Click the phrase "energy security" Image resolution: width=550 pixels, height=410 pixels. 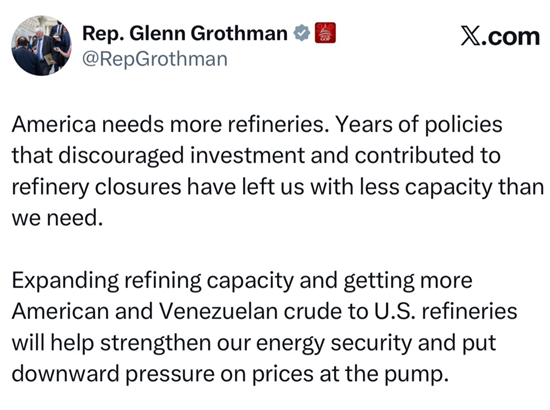click(334, 343)
